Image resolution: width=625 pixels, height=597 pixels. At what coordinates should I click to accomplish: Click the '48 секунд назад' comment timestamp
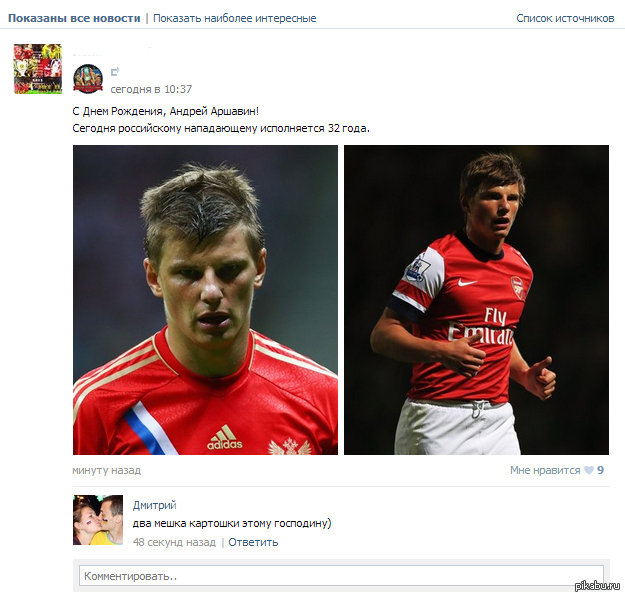tap(174, 542)
